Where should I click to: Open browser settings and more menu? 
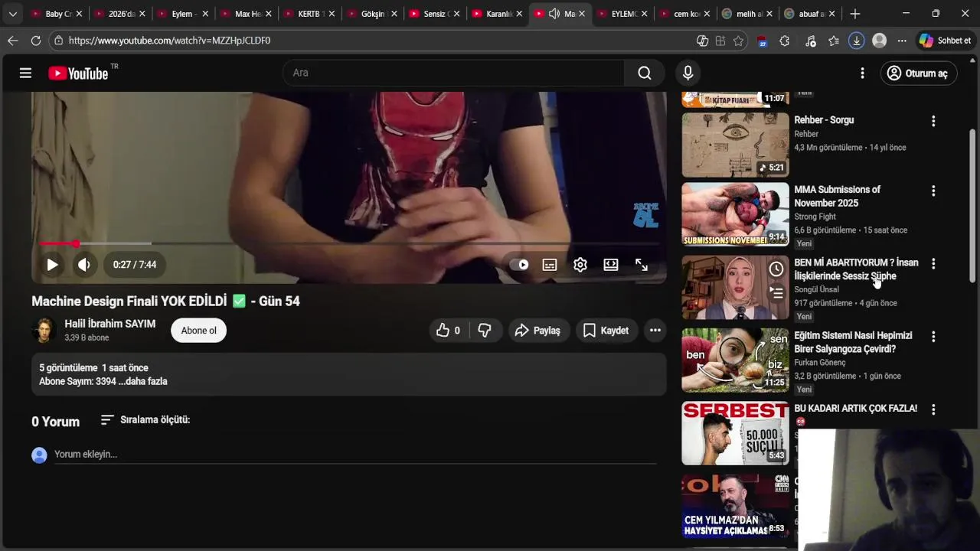(x=902, y=41)
